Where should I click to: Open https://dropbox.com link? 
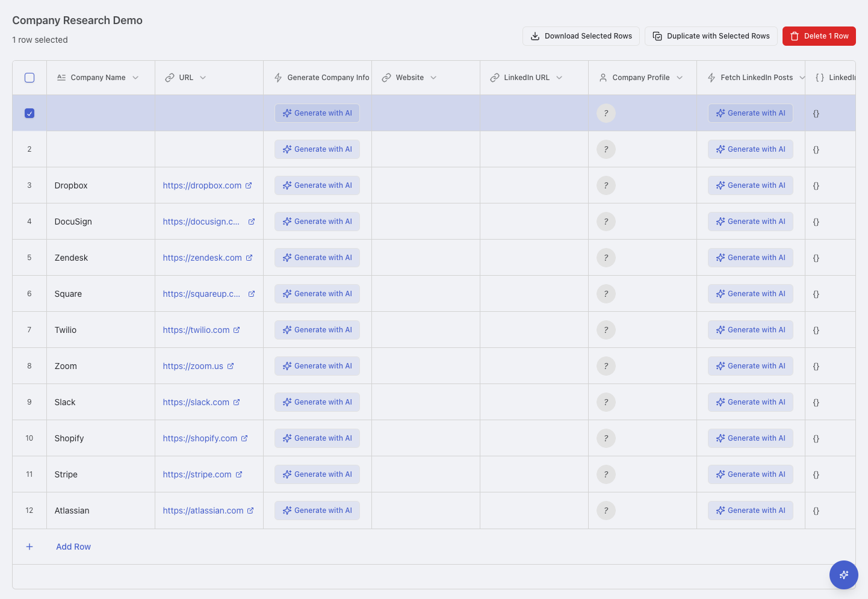202,185
